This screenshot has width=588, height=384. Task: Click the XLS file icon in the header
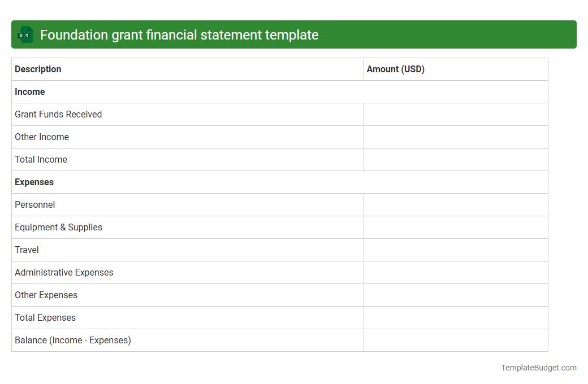(x=25, y=34)
